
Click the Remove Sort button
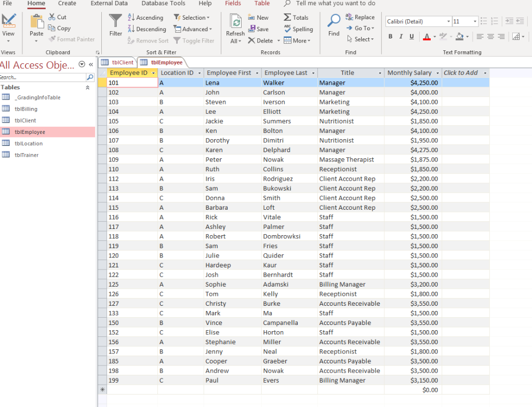pyautogui.click(x=150, y=40)
